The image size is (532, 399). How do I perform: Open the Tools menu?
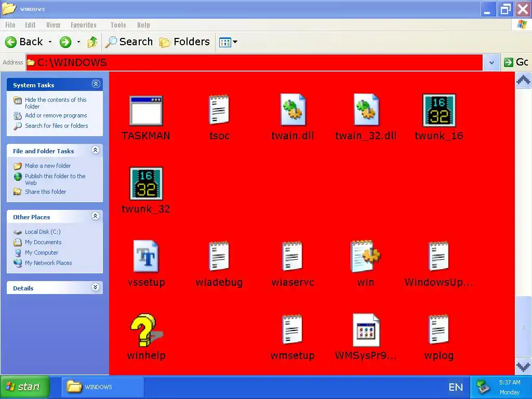[x=118, y=25]
